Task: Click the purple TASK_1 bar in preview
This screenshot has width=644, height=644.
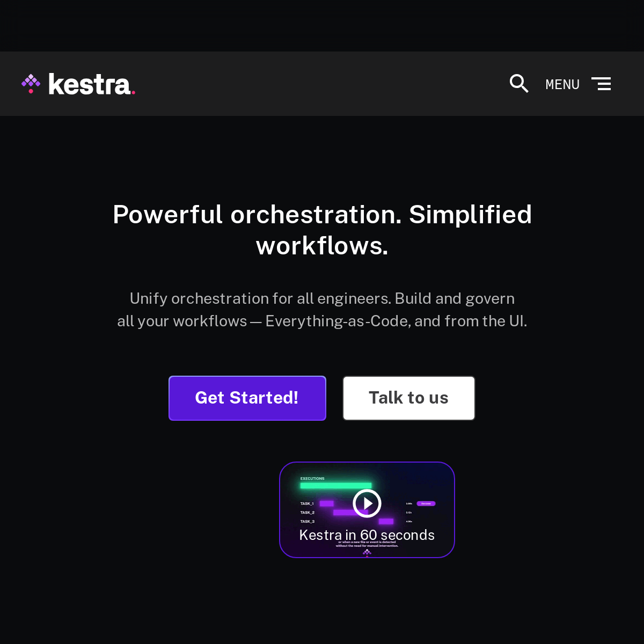Action: click(326, 503)
